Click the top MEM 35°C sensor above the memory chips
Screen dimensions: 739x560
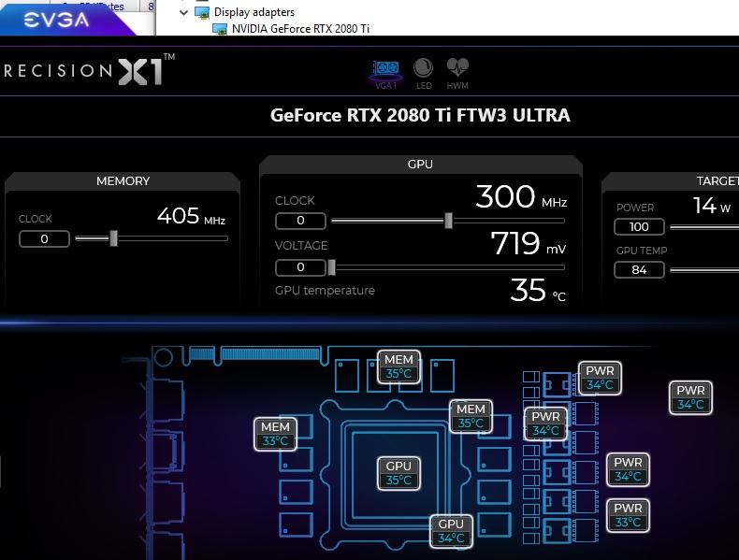tap(398, 366)
